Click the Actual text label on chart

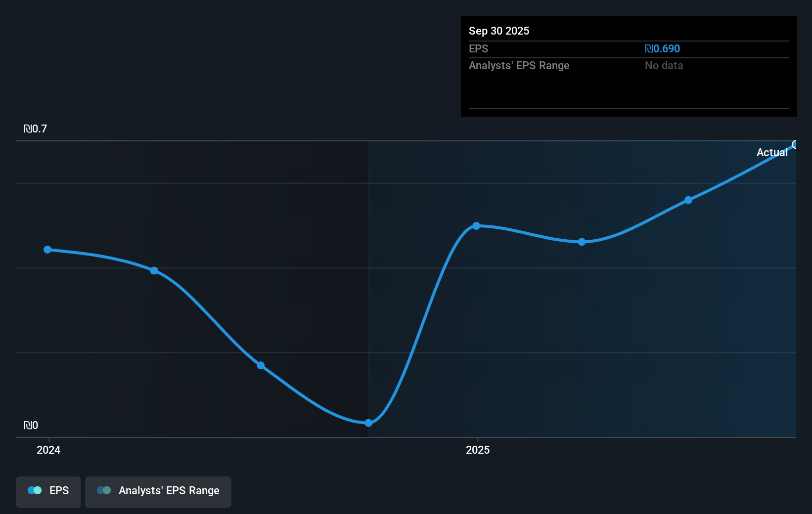pos(772,152)
